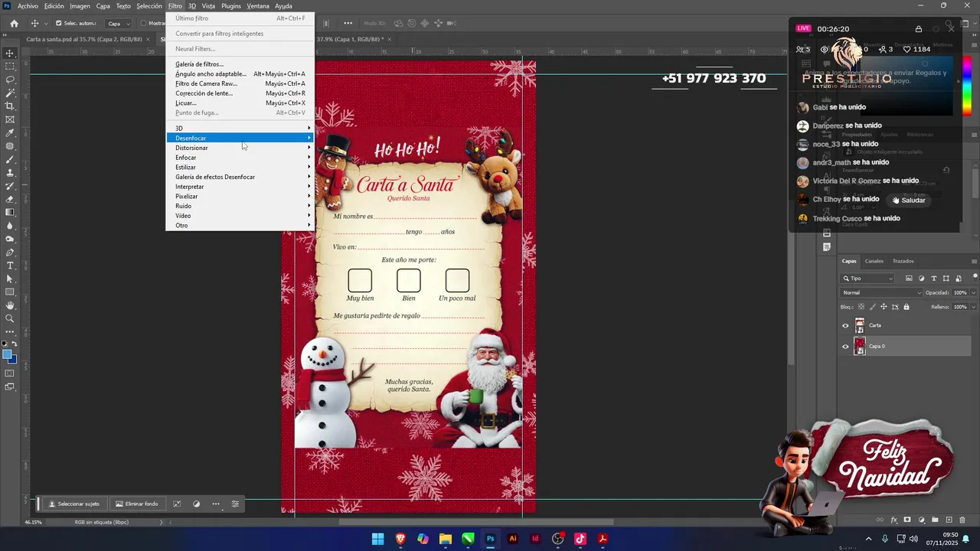Click the zoom percentage field 46.15%
Image resolution: width=980 pixels, height=551 pixels.
coord(33,522)
